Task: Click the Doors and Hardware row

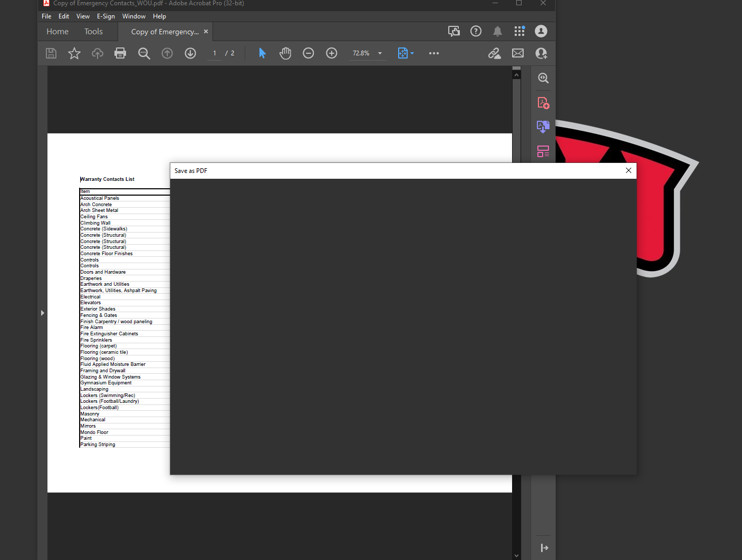Action: click(x=124, y=272)
